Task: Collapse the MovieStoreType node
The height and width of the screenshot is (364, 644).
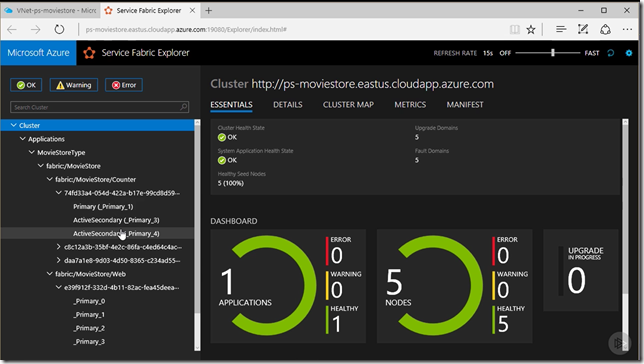Action: point(32,152)
